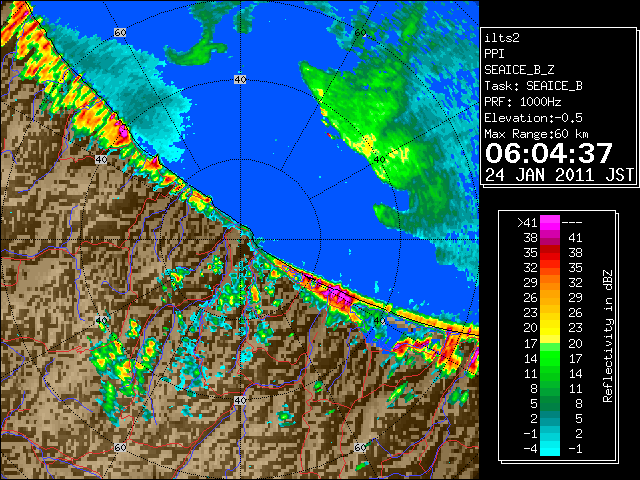The image size is (640, 480).
Task: Click the 'PRF: 1000Hz' entry
Action: [522, 102]
